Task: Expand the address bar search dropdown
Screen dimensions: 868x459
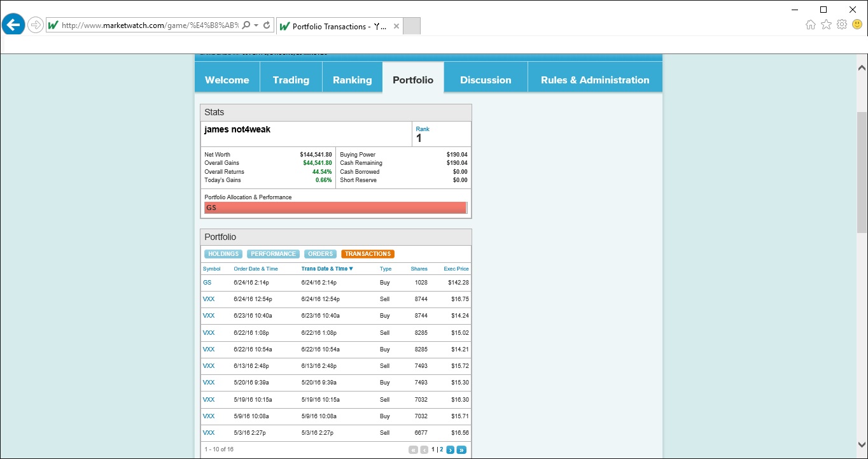Action: pos(256,25)
